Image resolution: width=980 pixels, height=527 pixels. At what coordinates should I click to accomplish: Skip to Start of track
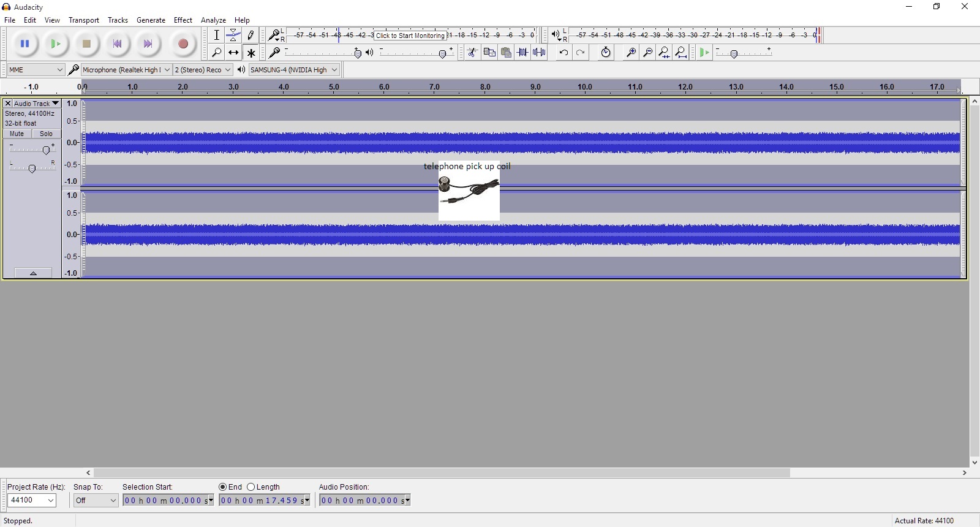(x=117, y=44)
